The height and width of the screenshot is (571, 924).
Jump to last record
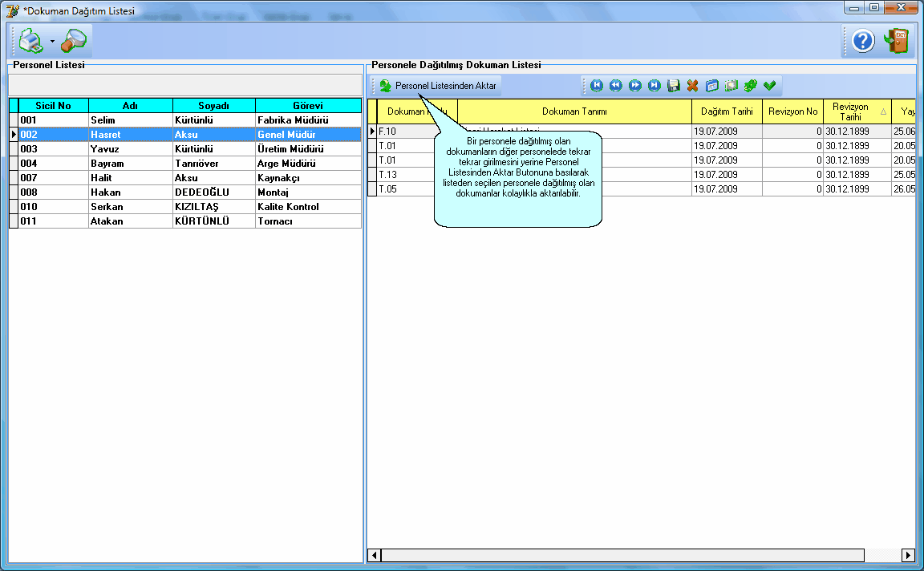pos(654,86)
